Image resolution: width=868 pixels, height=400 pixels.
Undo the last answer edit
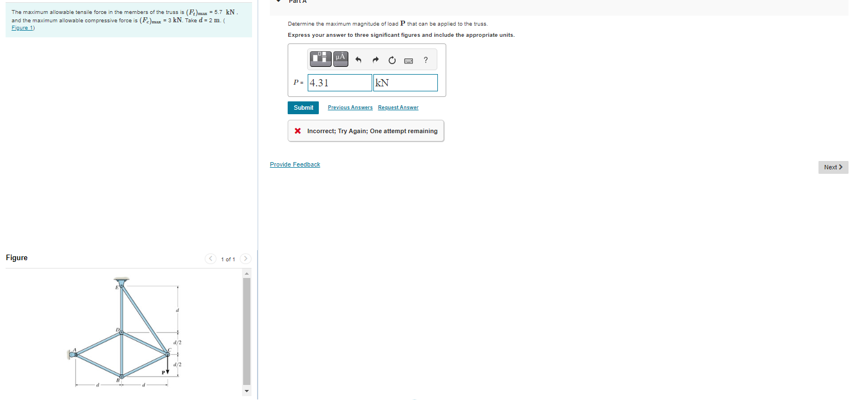(358, 60)
